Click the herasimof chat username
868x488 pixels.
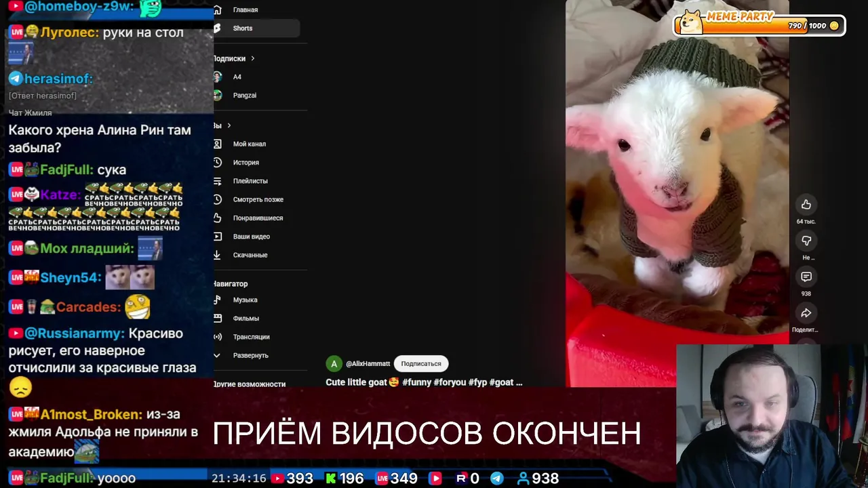pyautogui.click(x=58, y=79)
